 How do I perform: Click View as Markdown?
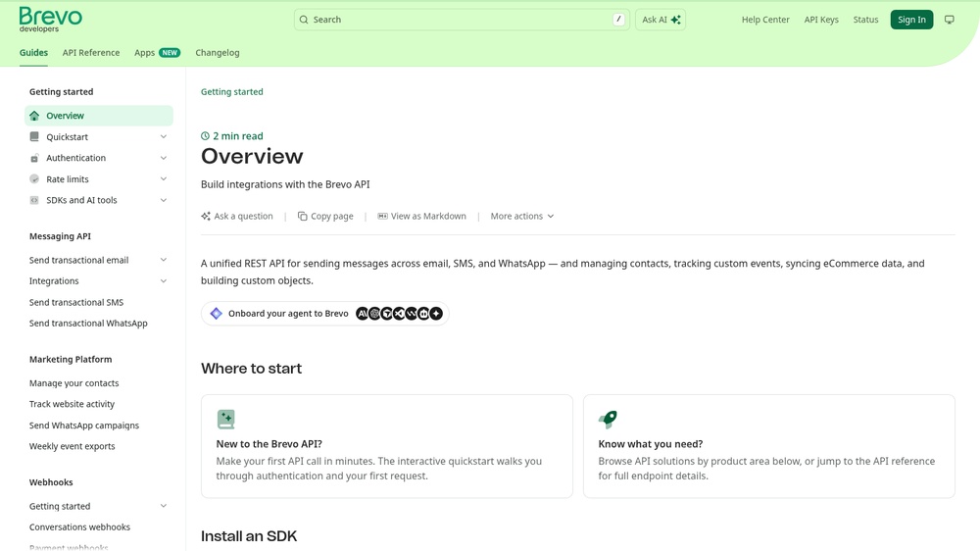tap(421, 216)
